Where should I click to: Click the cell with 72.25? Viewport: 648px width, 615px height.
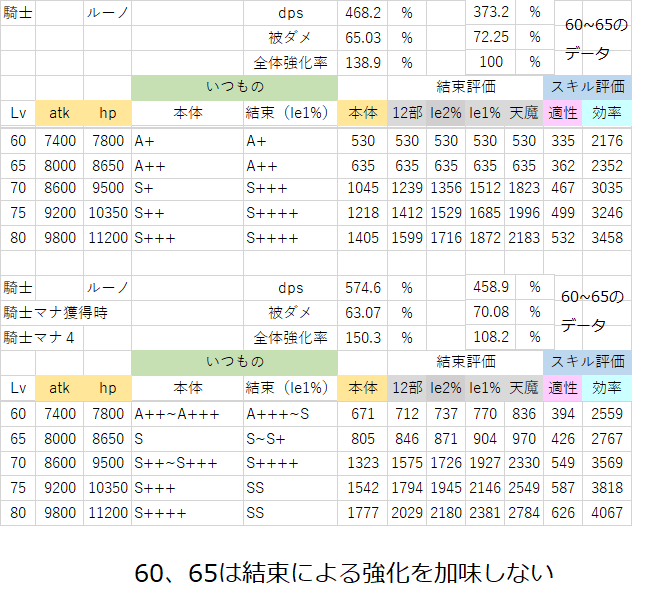pyautogui.click(x=491, y=37)
